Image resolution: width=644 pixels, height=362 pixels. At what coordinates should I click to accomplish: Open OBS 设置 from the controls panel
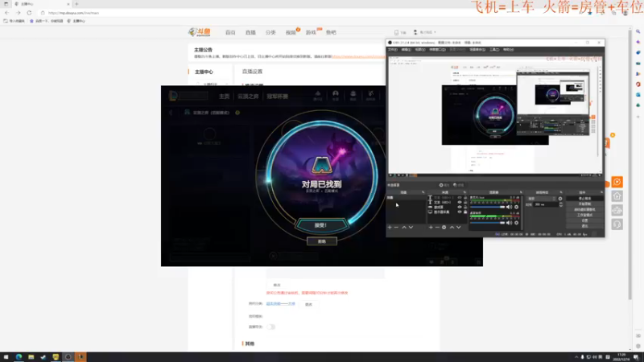tap(584, 220)
